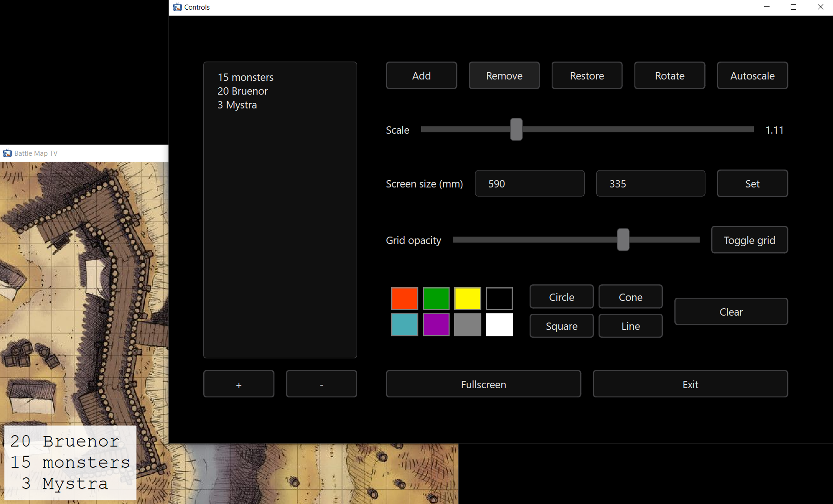Select the orange-red color swatch
The image size is (833, 504).
(x=405, y=299)
